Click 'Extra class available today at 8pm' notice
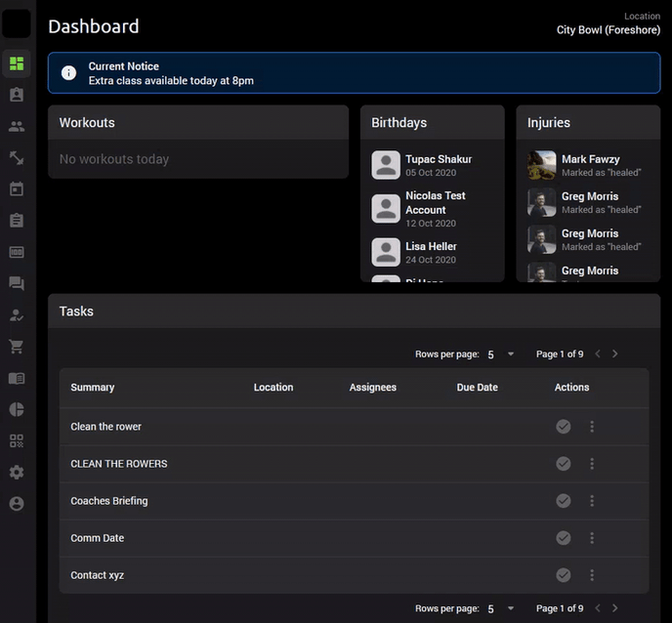 click(171, 80)
